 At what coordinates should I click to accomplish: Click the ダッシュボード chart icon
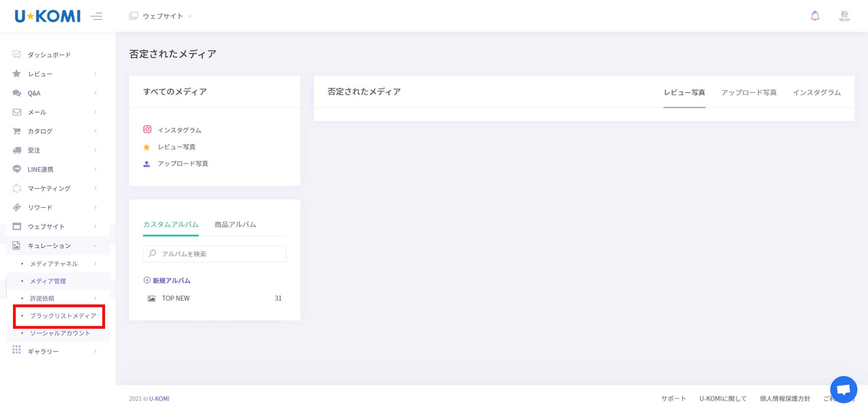17,55
